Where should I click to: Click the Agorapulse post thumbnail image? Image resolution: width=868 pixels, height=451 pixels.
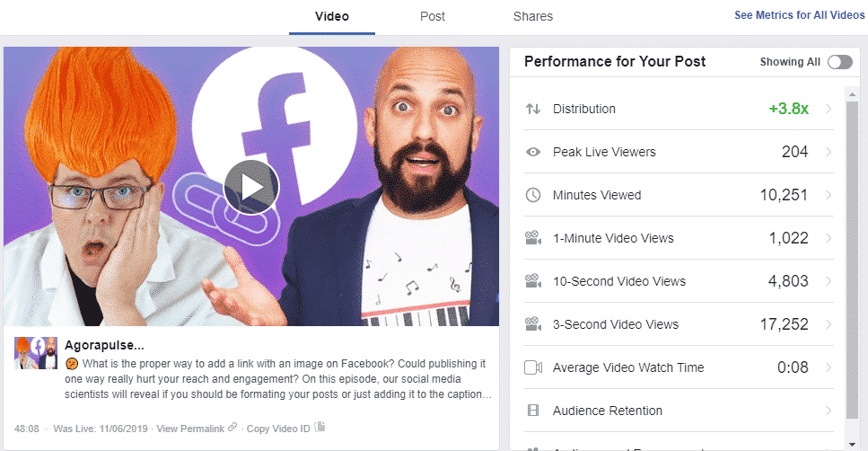35,353
